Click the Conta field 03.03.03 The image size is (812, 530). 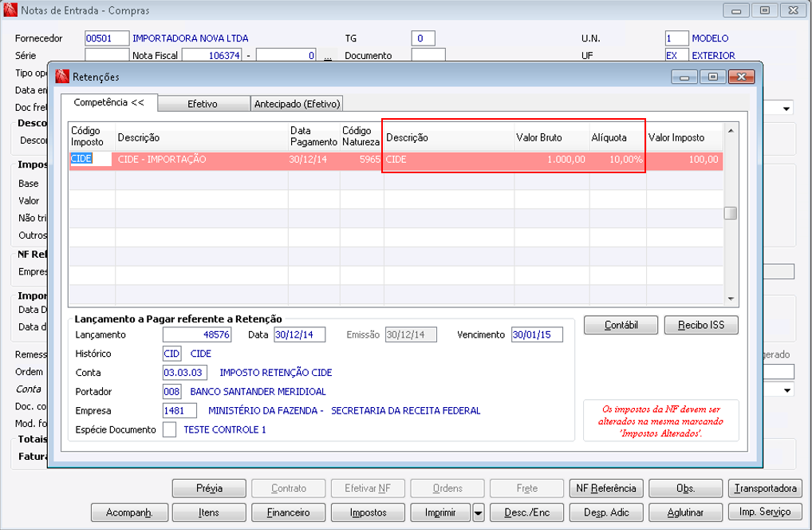[185, 373]
